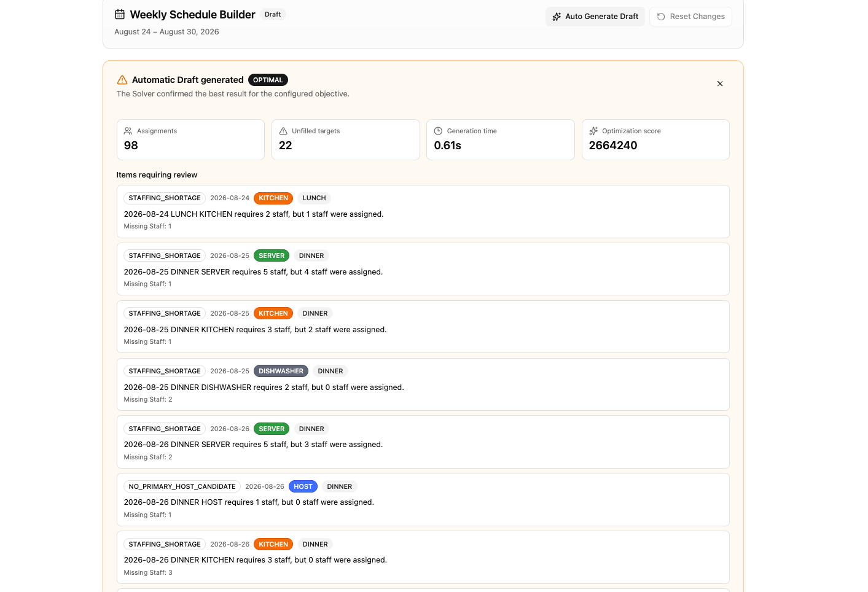Click the OPTIMAL status badge

pos(268,80)
